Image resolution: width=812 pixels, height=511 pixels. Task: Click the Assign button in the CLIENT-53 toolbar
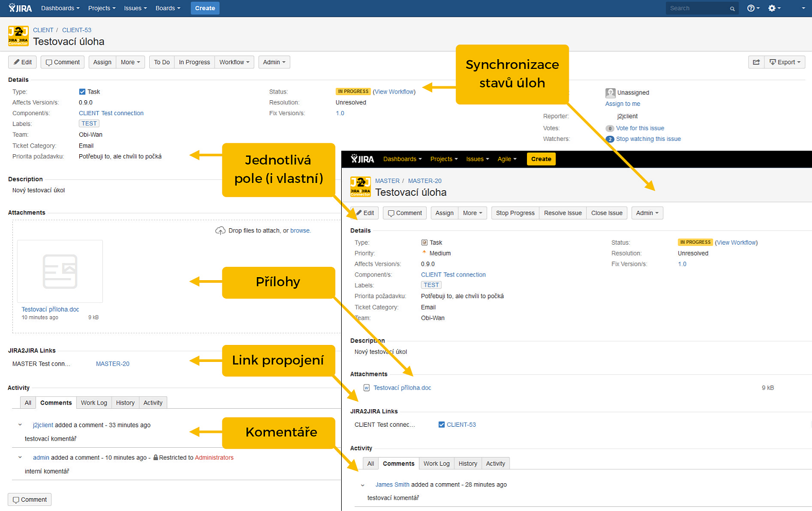click(102, 62)
